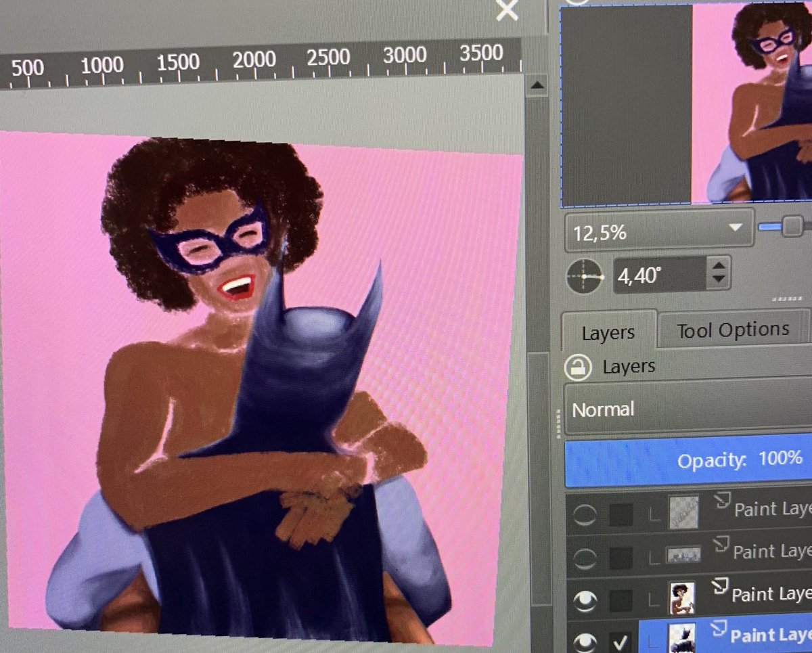Image resolution: width=812 pixels, height=653 pixels.
Task: Click paint icon of the topmost Paint Layer
Action: click(x=723, y=501)
